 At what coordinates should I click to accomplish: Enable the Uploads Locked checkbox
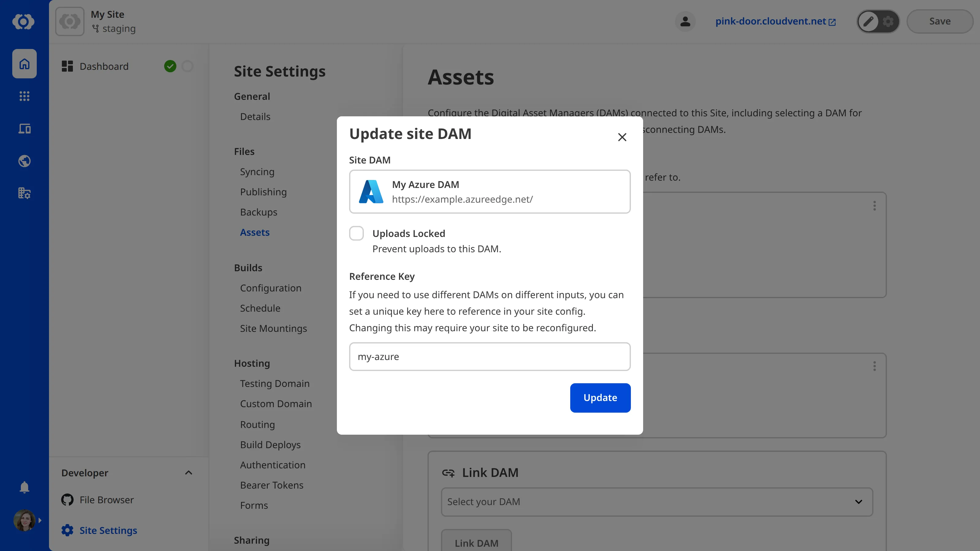coord(356,233)
